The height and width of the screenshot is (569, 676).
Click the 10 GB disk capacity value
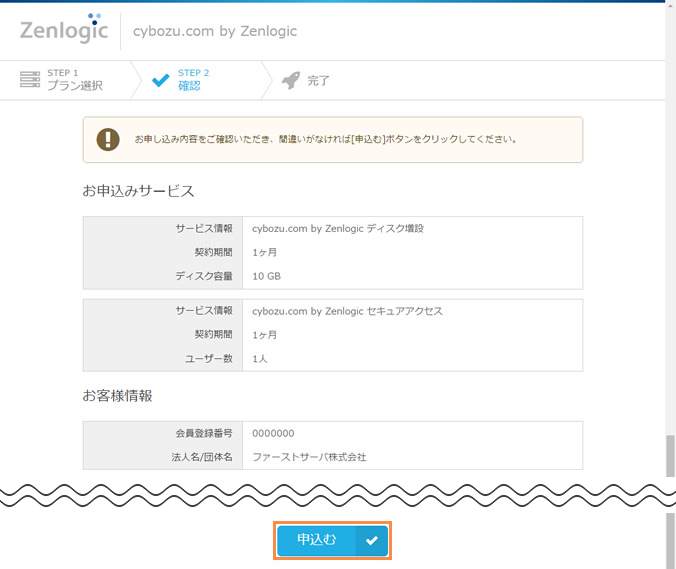[x=266, y=276]
